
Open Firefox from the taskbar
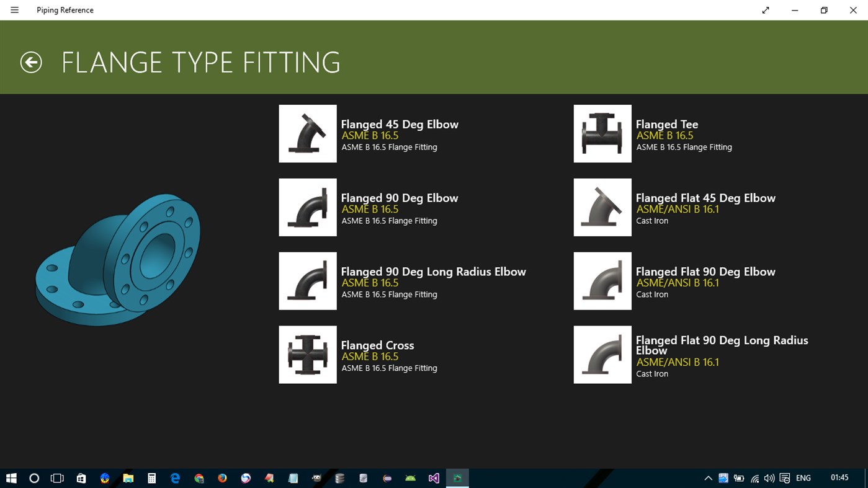pyautogui.click(x=222, y=477)
